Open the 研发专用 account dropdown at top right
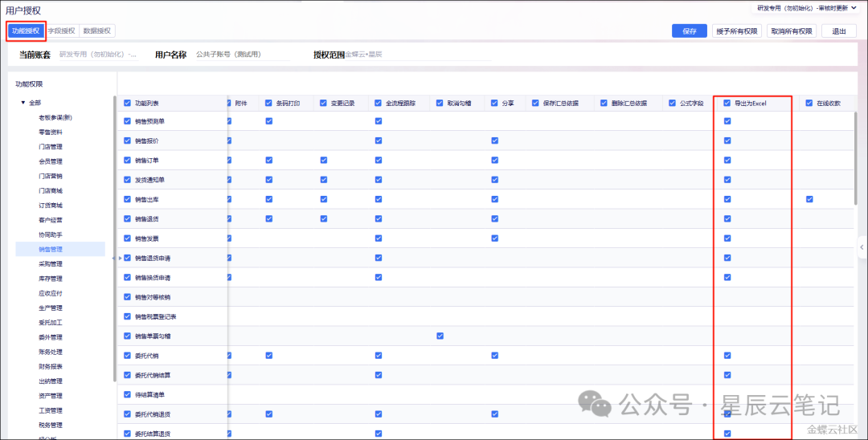 (x=800, y=8)
